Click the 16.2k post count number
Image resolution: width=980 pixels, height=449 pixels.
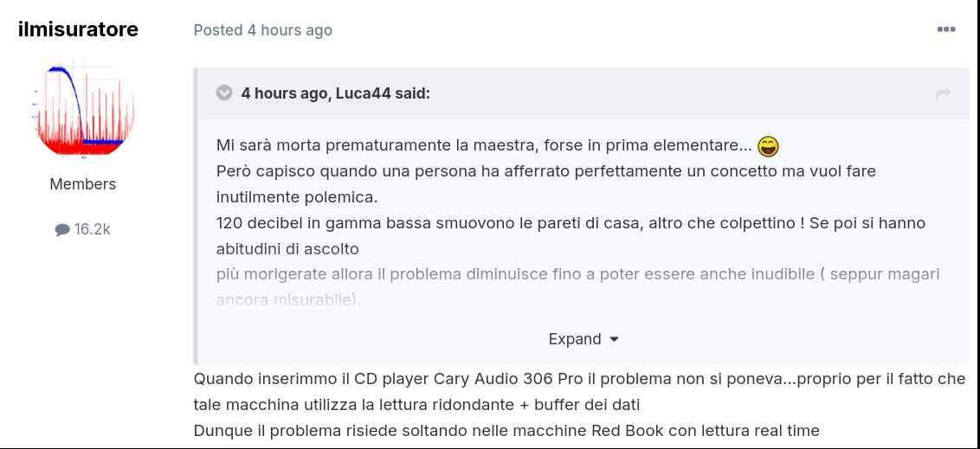(93, 229)
